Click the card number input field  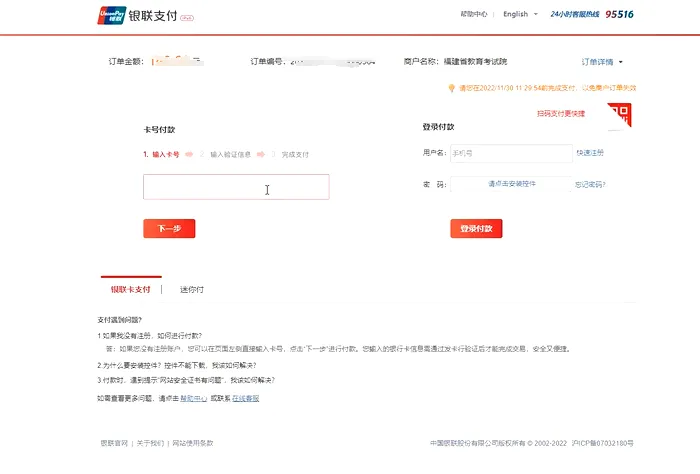236,187
